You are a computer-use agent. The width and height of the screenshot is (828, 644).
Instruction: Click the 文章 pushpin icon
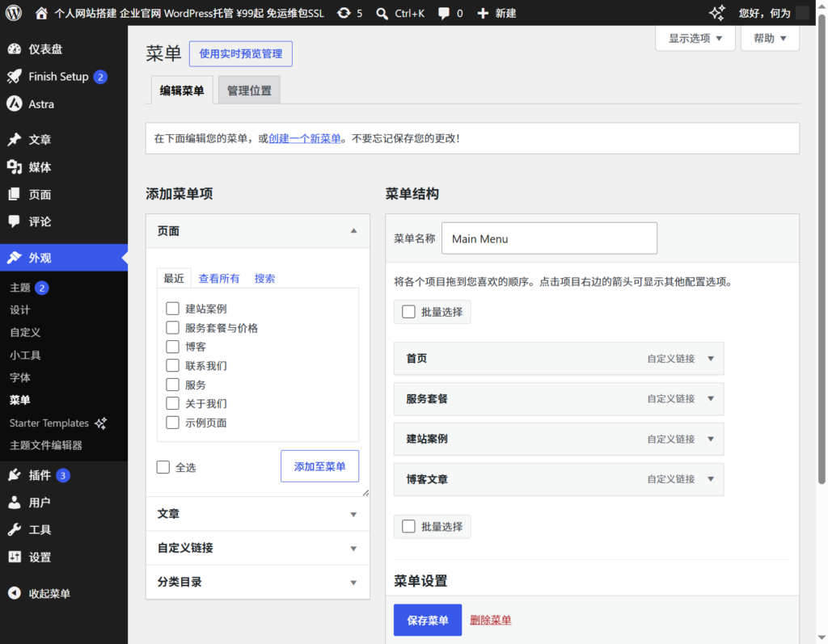click(x=15, y=139)
